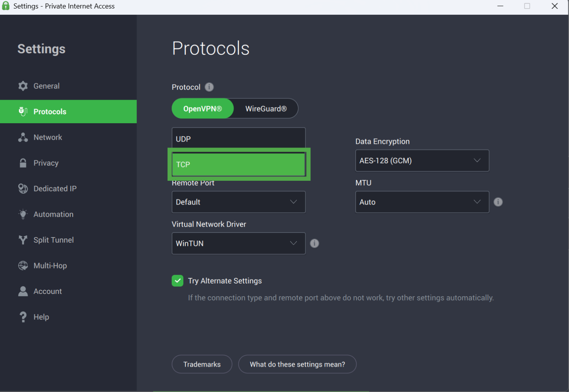
Task: Minimize the Settings window
Action: [x=500, y=6]
